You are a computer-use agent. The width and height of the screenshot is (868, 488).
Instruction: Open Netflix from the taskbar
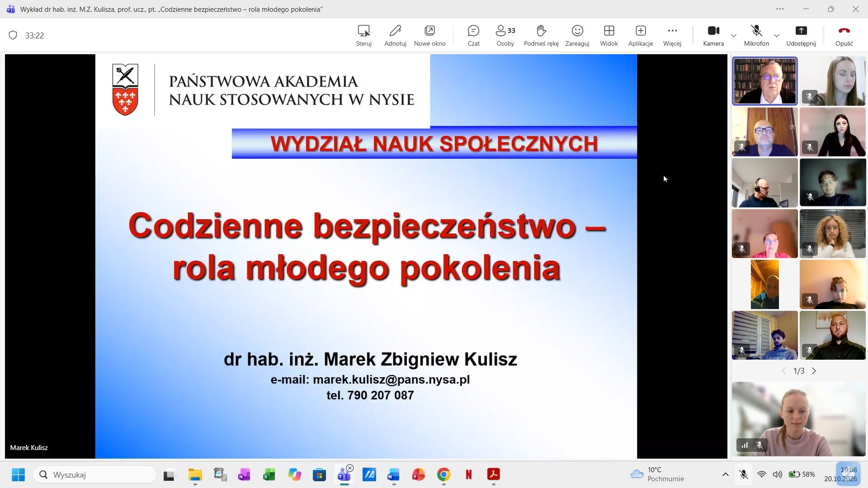(x=469, y=474)
